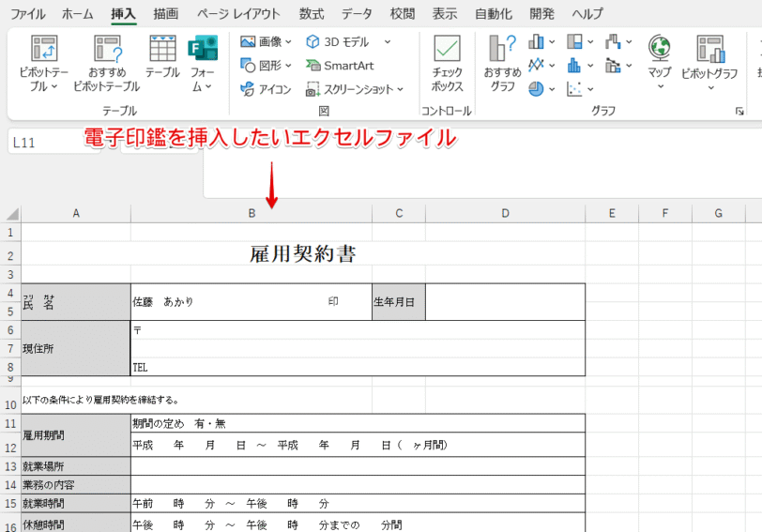Select row 13 header
Viewport: 762px width, 532px height.
[x=10, y=466]
